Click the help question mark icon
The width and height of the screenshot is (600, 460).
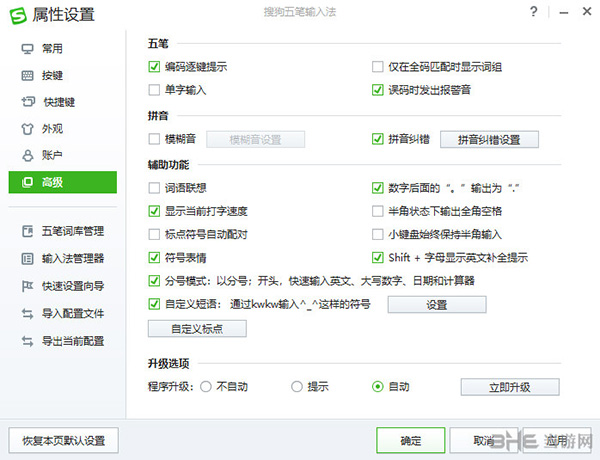(x=534, y=12)
